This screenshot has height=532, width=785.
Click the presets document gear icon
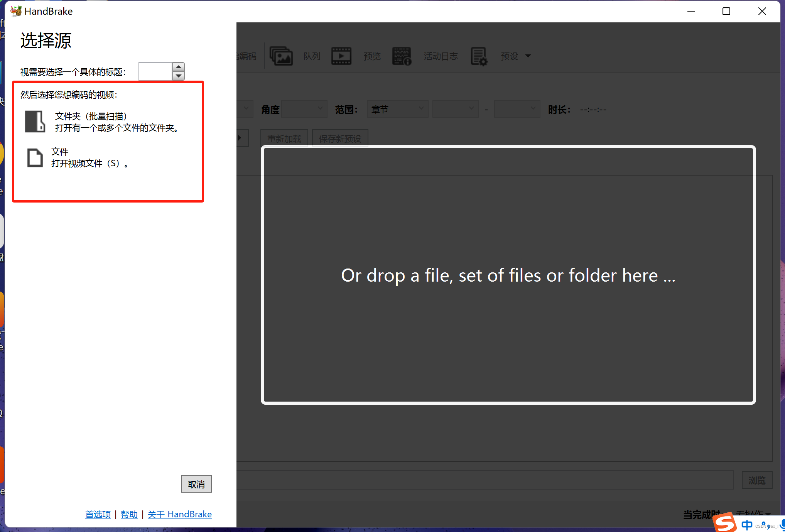click(x=479, y=56)
